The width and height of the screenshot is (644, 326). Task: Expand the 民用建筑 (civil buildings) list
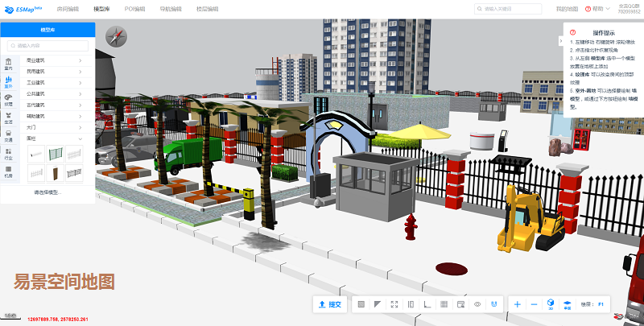pos(54,72)
